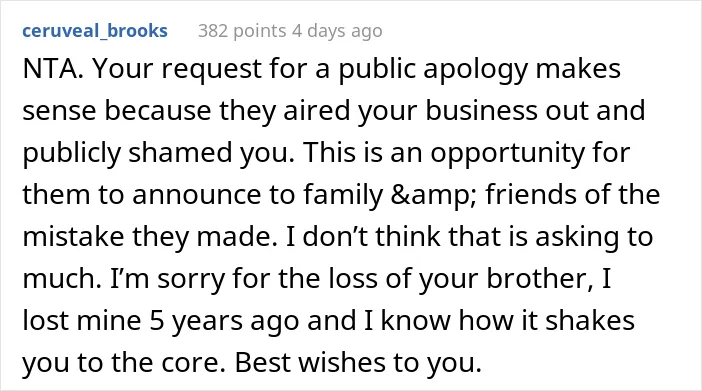Image resolution: width=702 pixels, height=391 pixels.
Task: Click the word opportunity in the comment
Action: pos(508,154)
